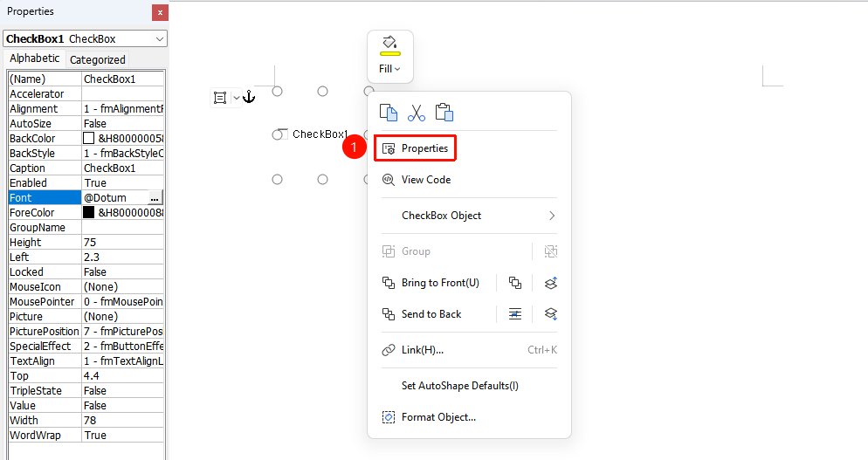Click the Paste clipboard icon
The height and width of the screenshot is (460, 868).
444,113
